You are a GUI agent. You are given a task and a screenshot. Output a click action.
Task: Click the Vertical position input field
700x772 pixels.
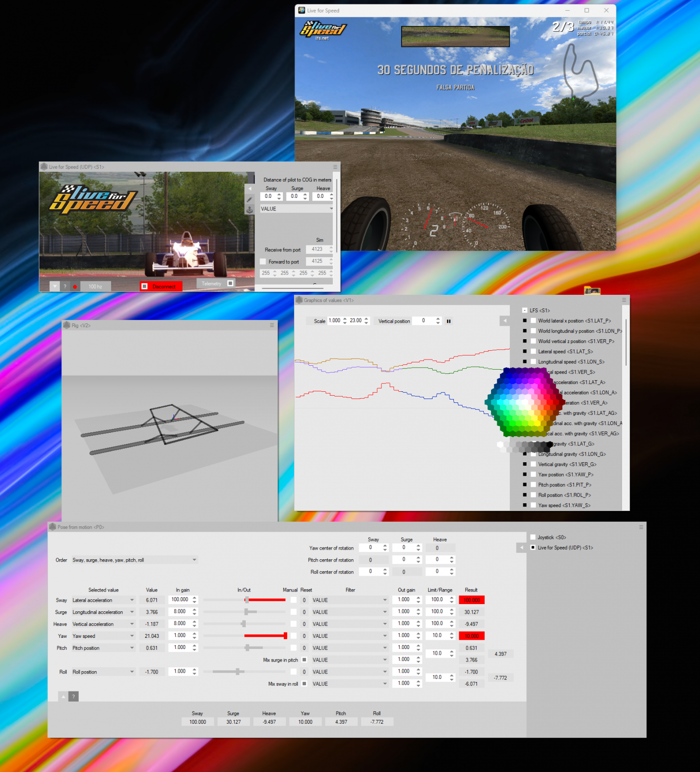click(424, 321)
